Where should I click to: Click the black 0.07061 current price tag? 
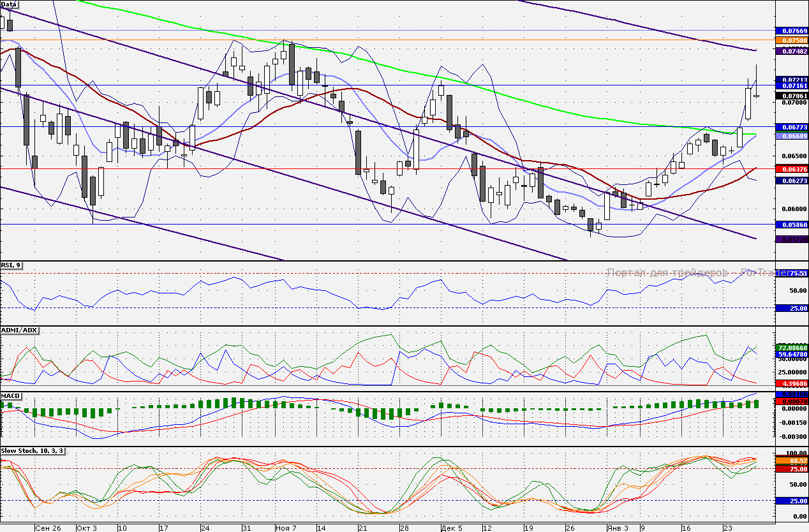(790, 96)
